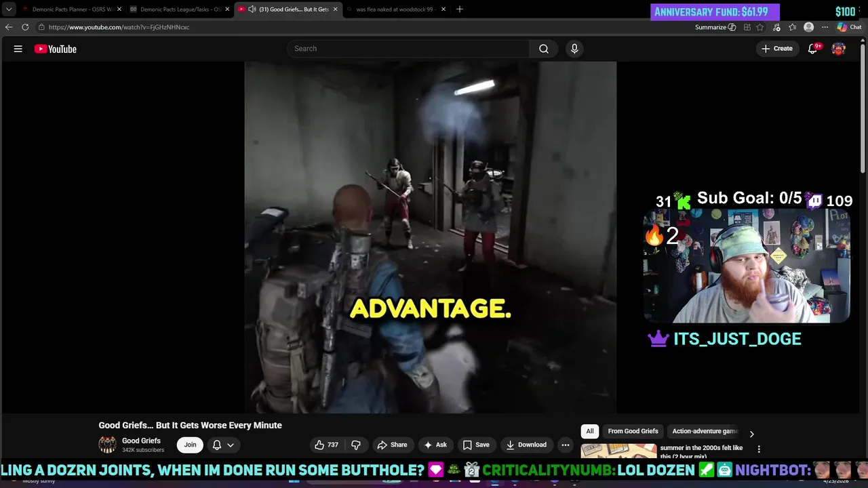Download the video
The image size is (868, 488).
pyautogui.click(x=526, y=445)
